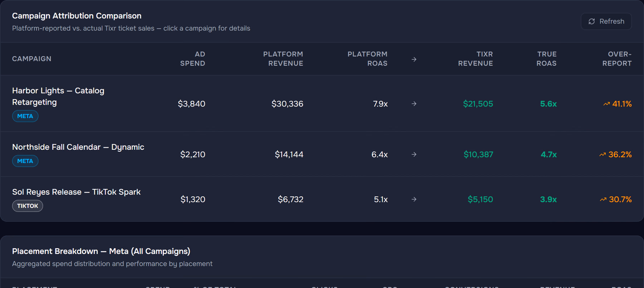Click the 5.6x true ROAS value
The width and height of the screenshot is (644, 288).
pyautogui.click(x=548, y=104)
